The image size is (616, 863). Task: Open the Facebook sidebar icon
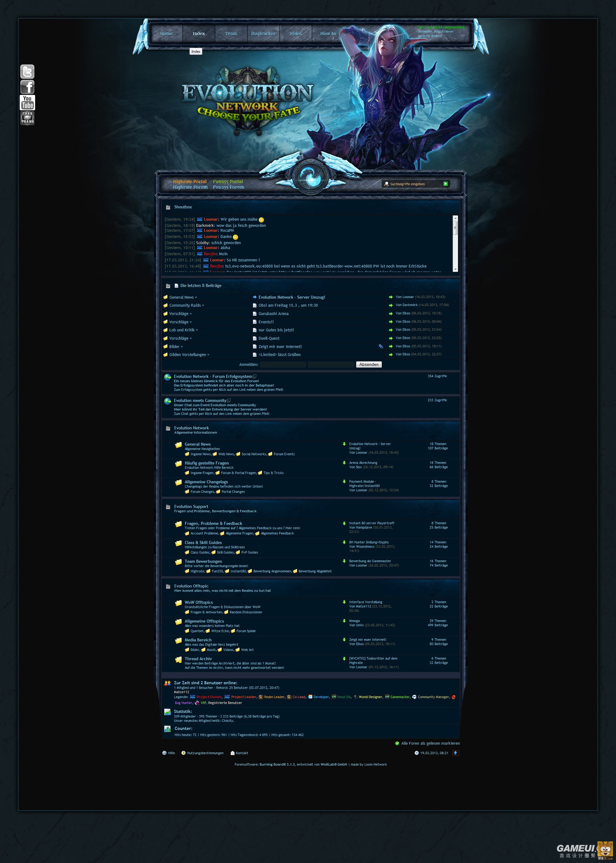[27, 87]
